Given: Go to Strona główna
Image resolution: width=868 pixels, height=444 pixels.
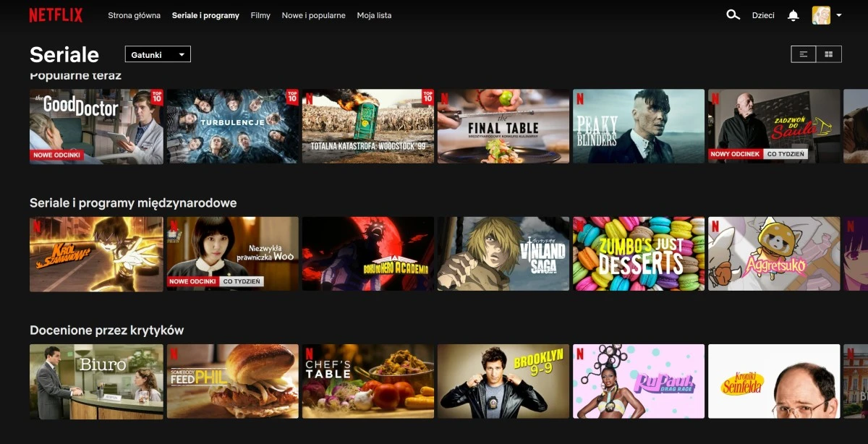Looking at the screenshot, I should [133, 14].
